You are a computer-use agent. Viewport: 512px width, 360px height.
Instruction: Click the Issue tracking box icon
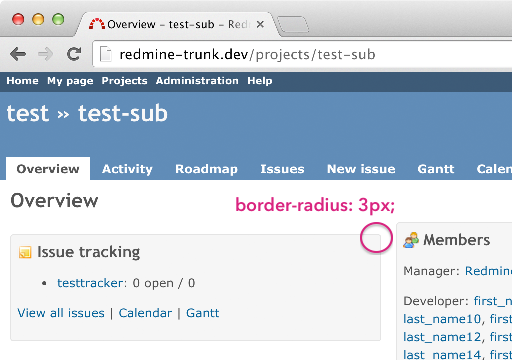pyautogui.click(x=25, y=252)
